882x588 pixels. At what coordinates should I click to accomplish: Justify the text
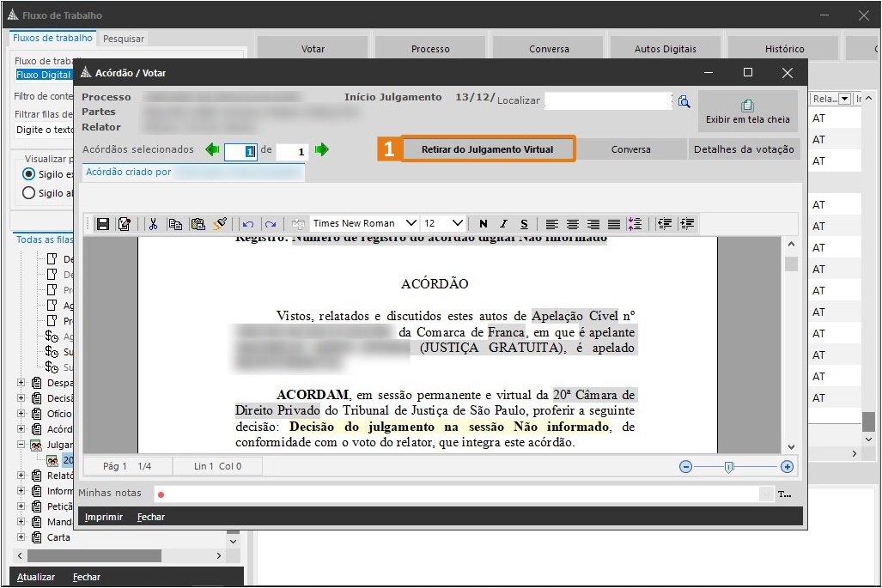click(x=614, y=224)
